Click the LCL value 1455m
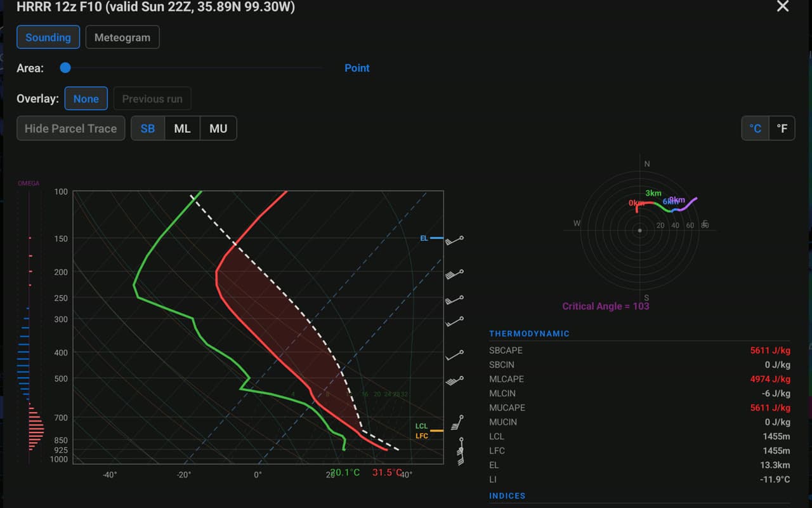Image resolution: width=812 pixels, height=508 pixels. click(776, 436)
